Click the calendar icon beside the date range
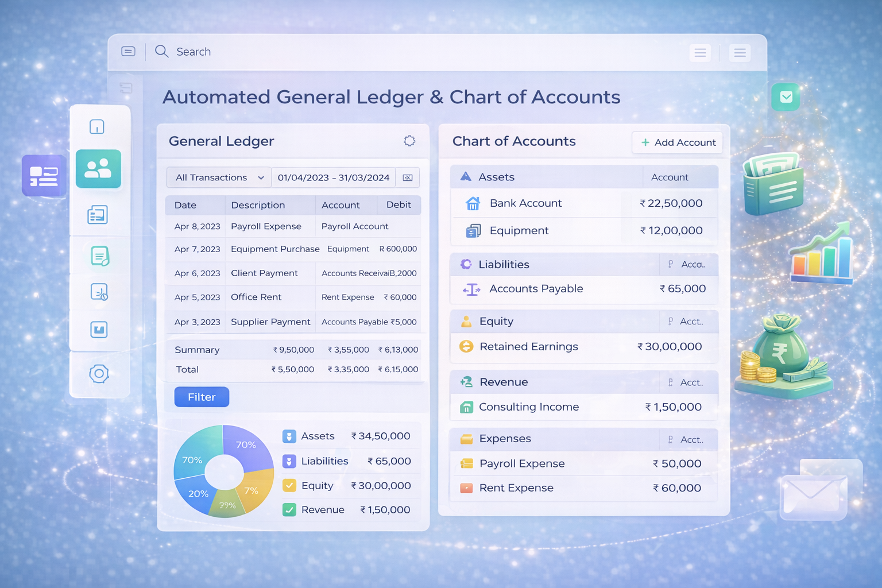Screen dimensions: 882x588 [408, 177]
